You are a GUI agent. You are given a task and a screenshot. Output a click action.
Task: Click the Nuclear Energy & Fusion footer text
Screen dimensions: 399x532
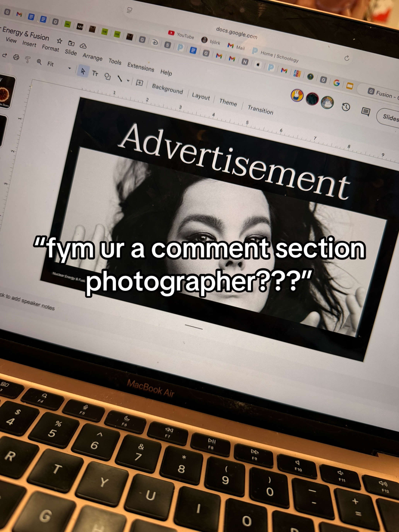(x=69, y=277)
